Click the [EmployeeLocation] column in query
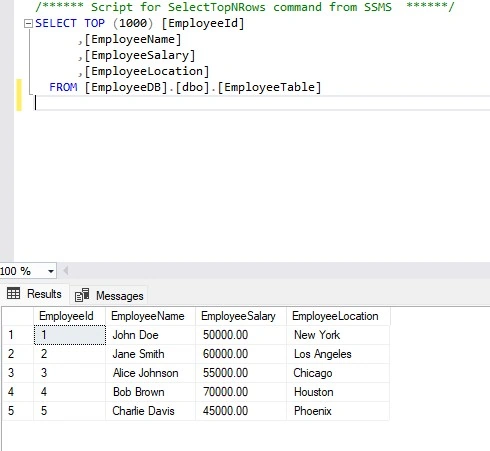Screen dimensions: 490x451 [x=147, y=71]
